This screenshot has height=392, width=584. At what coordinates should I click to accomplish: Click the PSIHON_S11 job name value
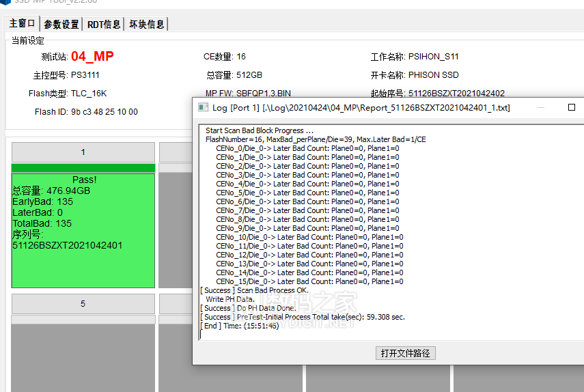[x=434, y=57]
